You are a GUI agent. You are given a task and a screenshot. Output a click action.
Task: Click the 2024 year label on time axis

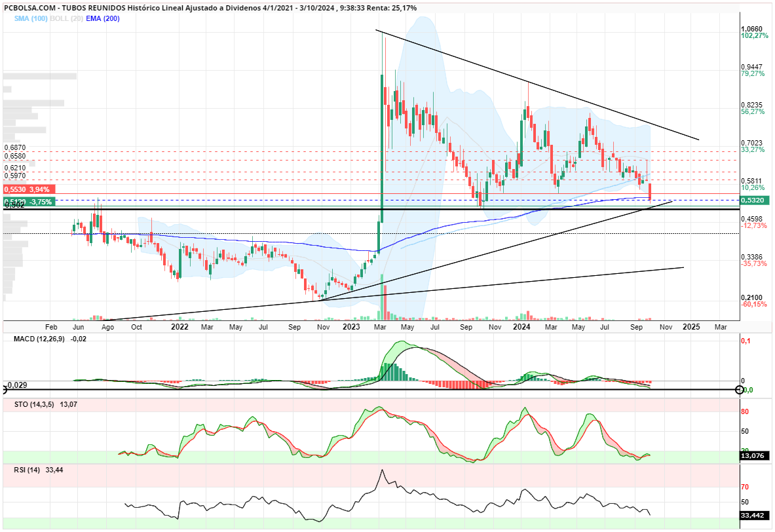[522, 327]
